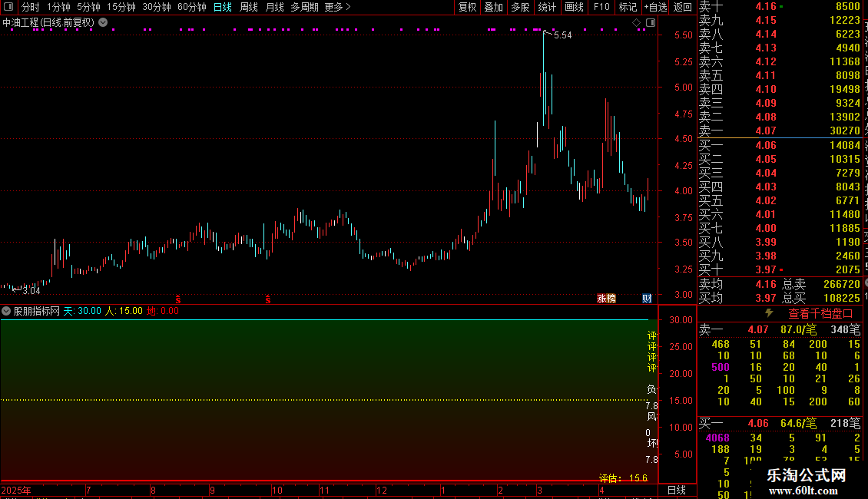This screenshot has height=499, width=868.
Task: Click the 财 finance tag icon
Action: 647,299
